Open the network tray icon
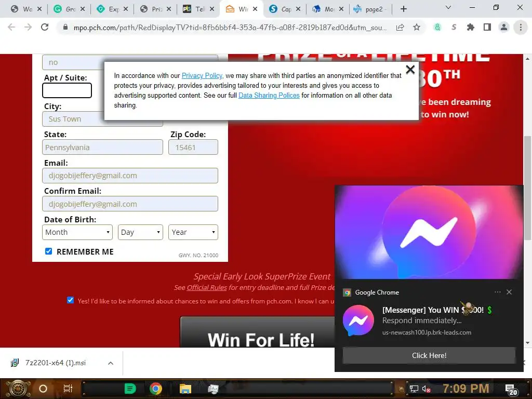This screenshot has height=399, width=532. click(414, 389)
